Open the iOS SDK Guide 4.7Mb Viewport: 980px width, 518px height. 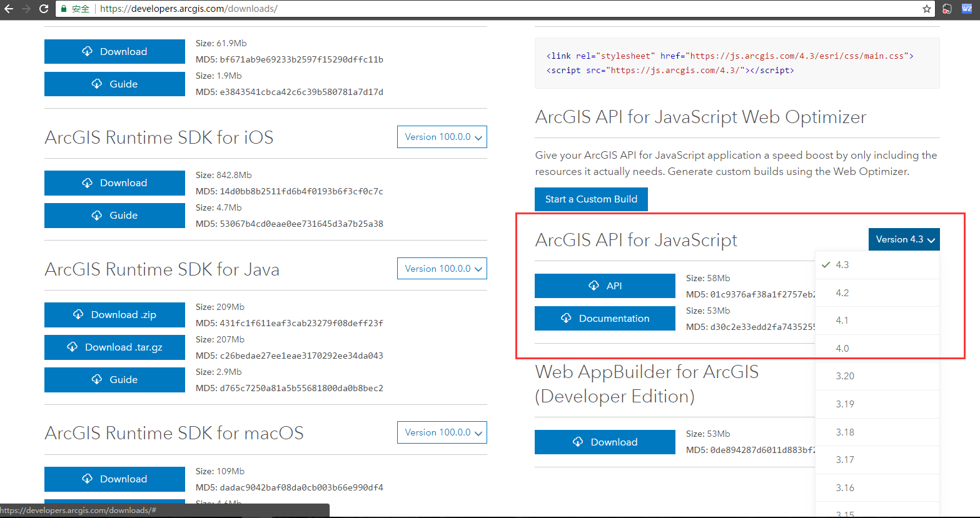[114, 215]
